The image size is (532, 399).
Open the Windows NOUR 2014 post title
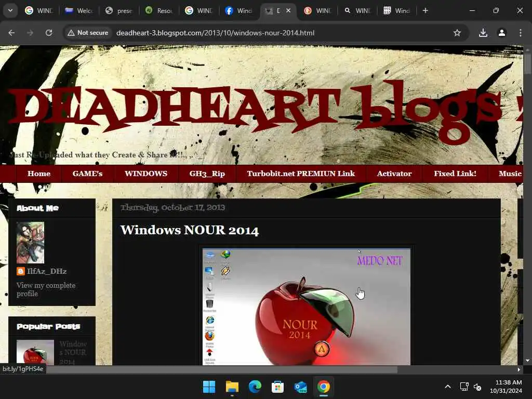(x=189, y=230)
